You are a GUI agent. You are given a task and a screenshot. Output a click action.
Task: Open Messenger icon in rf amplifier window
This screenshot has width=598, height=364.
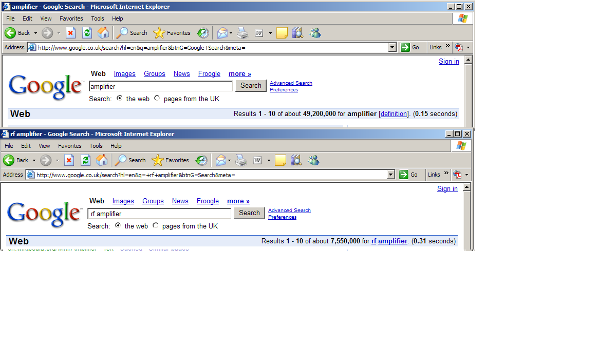(313, 161)
